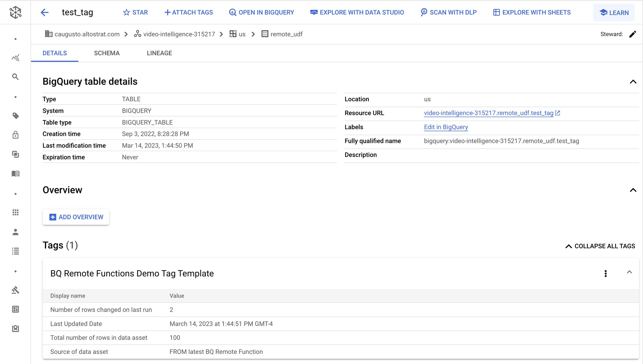The width and height of the screenshot is (643, 364).
Task: Click the BIGQUERY_TABLE table type value
Action: coord(147,122)
